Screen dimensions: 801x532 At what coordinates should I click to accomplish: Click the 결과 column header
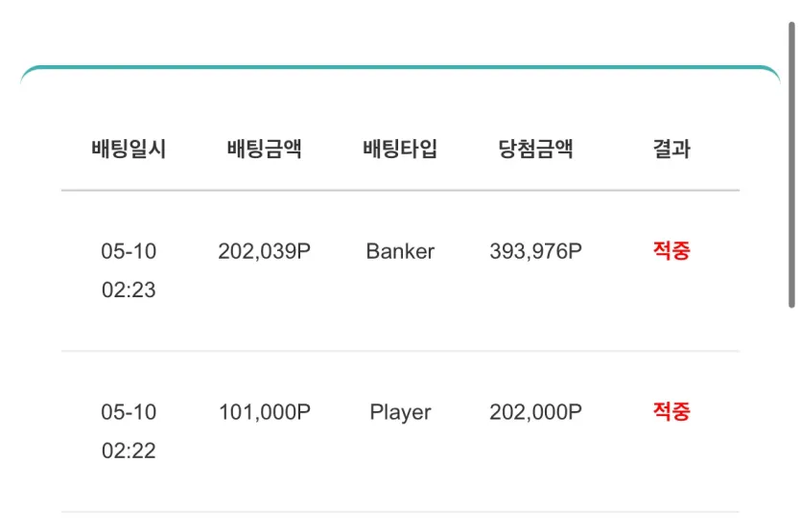[671, 150]
